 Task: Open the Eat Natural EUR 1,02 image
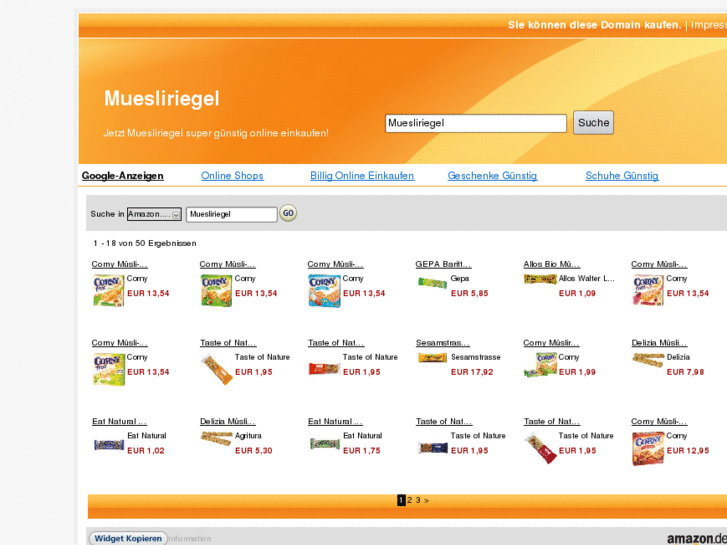(x=108, y=445)
